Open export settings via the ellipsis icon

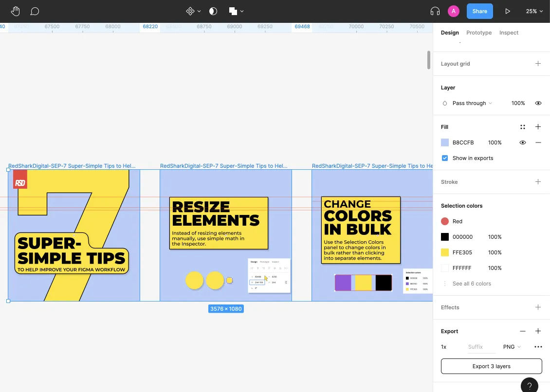[538, 346]
